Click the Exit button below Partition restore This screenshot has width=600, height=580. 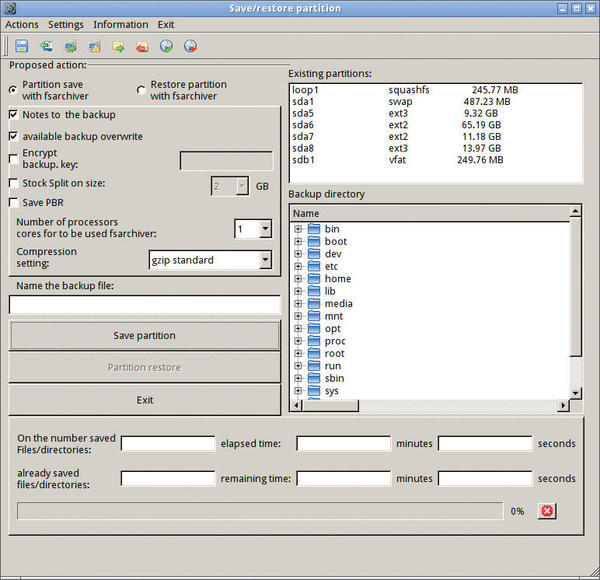(x=144, y=400)
